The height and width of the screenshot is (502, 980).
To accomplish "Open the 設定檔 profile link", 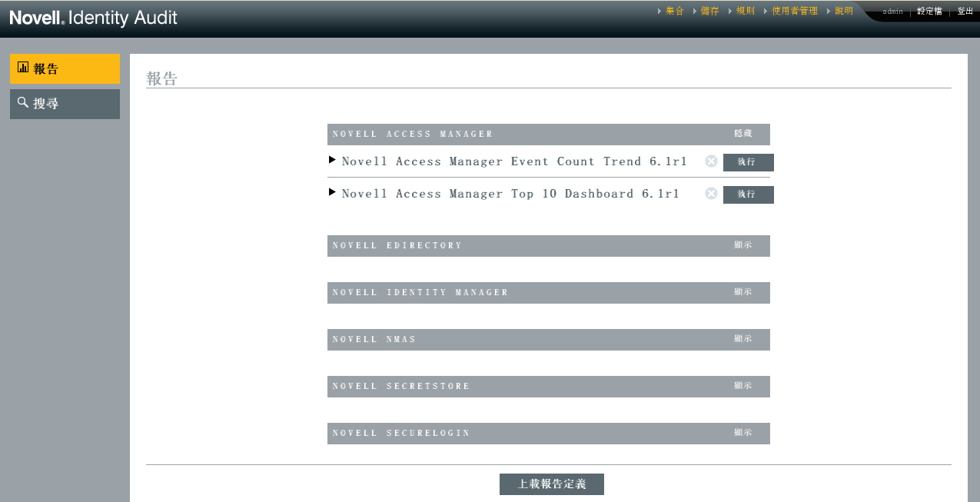I will click(929, 12).
